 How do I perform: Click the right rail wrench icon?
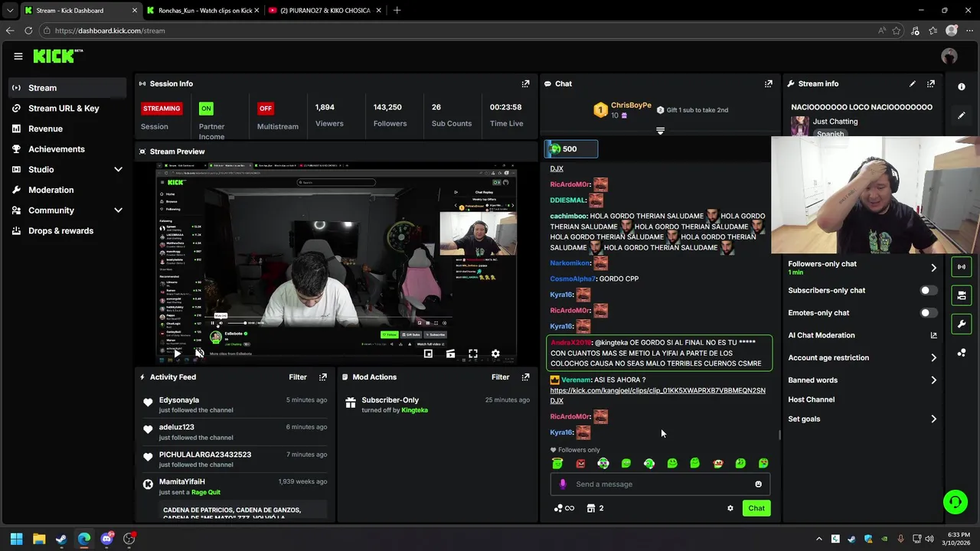pos(962,324)
